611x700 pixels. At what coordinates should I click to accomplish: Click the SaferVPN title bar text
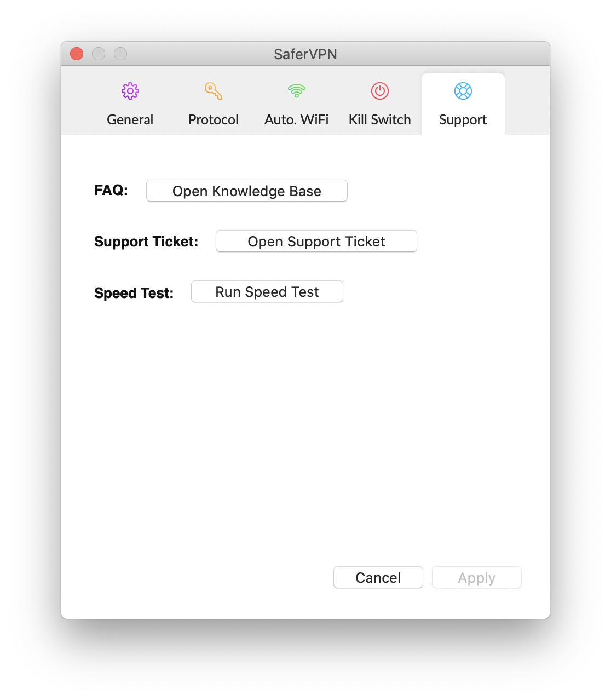tap(305, 54)
